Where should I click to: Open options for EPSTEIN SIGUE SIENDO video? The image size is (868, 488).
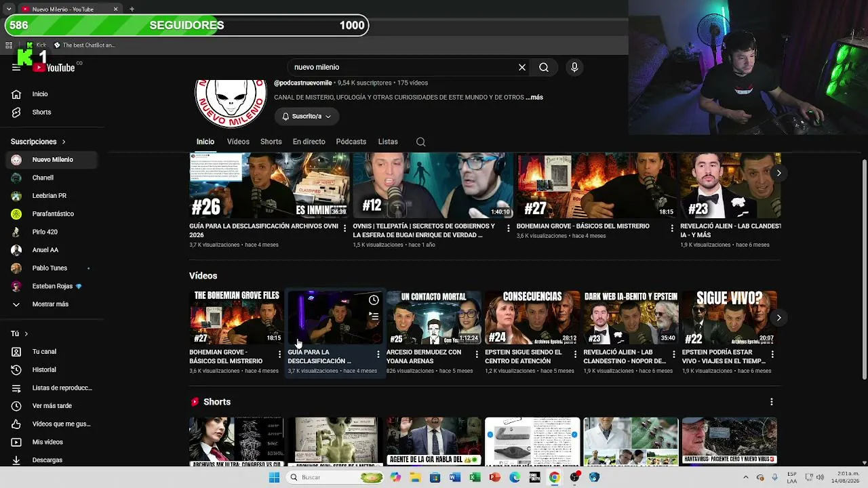coord(575,354)
